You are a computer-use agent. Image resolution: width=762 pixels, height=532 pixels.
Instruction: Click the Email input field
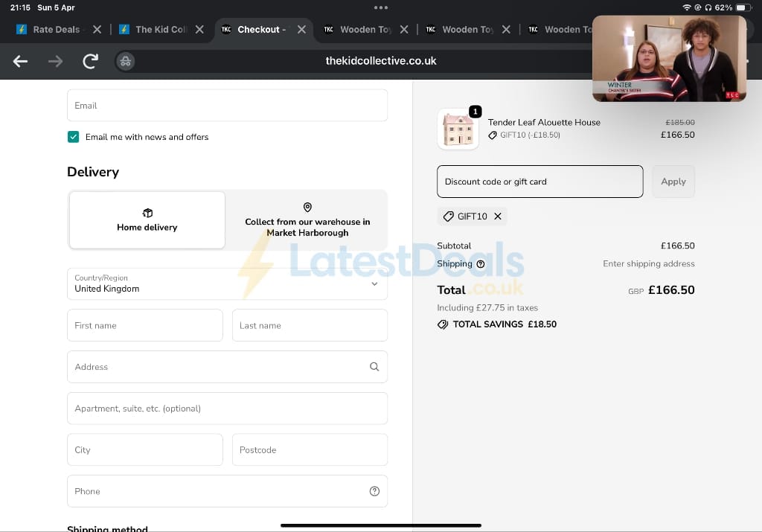[228, 106]
